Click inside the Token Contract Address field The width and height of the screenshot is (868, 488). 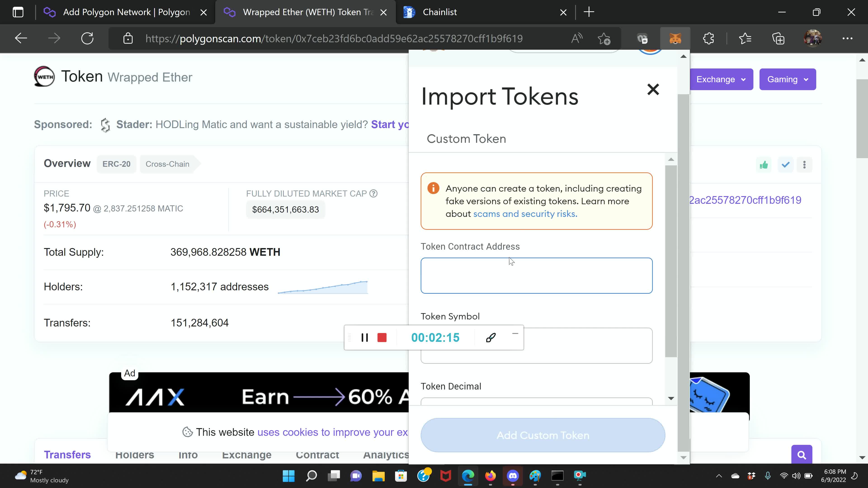click(536, 275)
